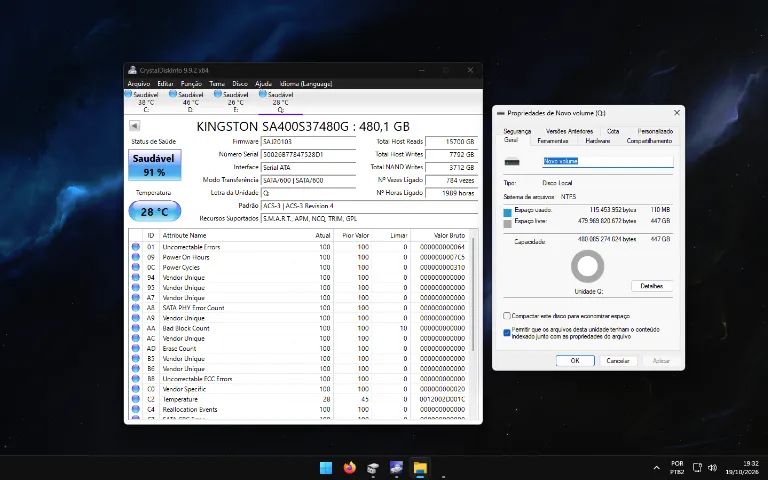Click the volume icon in system tray
Viewport: 768px width, 480px height.
point(713,468)
